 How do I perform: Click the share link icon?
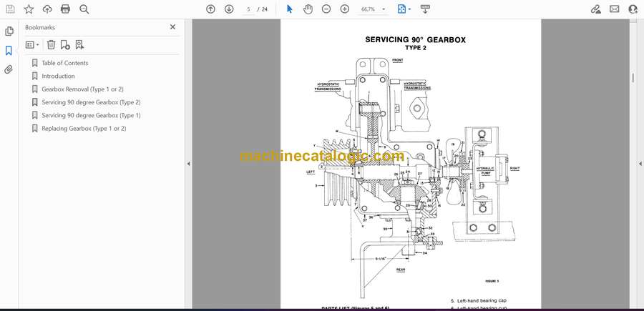[x=596, y=9]
